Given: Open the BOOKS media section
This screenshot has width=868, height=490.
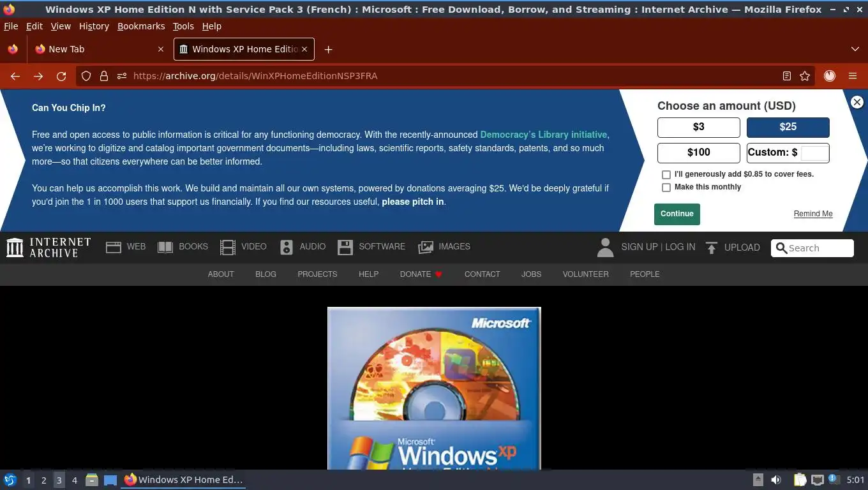Looking at the screenshot, I should coord(183,247).
